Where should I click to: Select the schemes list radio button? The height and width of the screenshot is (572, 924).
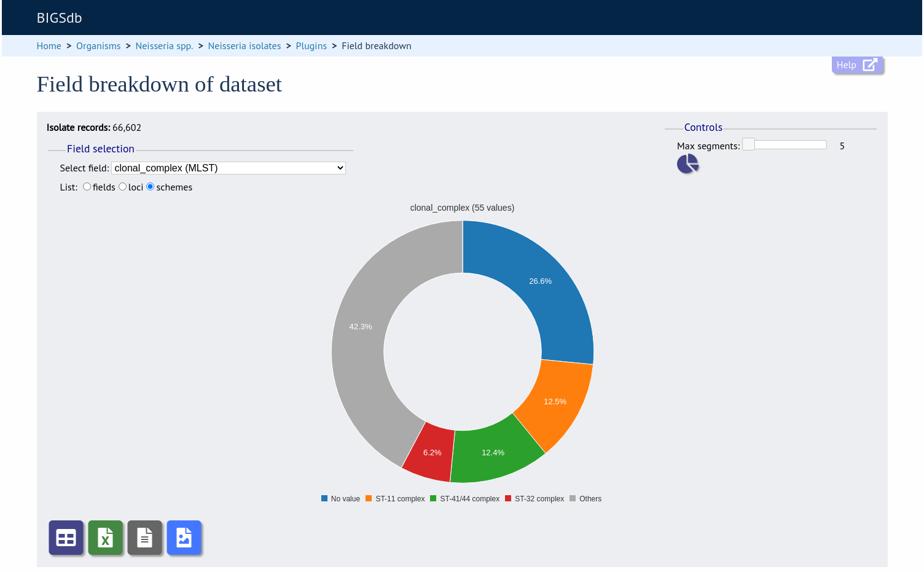pyautogui.click(x=150, y=187)
